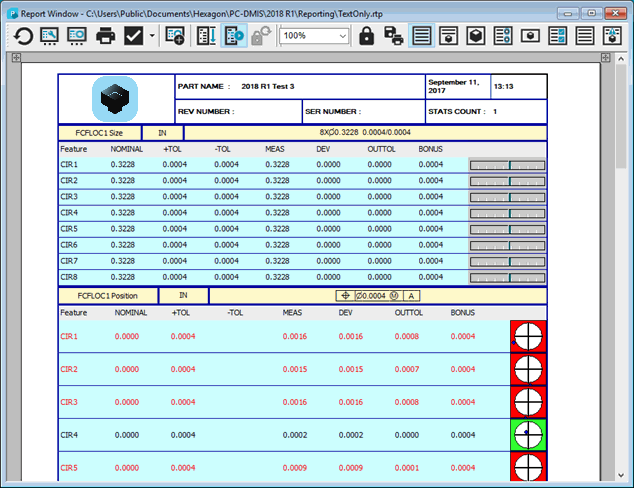634x488 pixels.
Task: Click the top-left page corner expander
Action: tap(14, 58)
